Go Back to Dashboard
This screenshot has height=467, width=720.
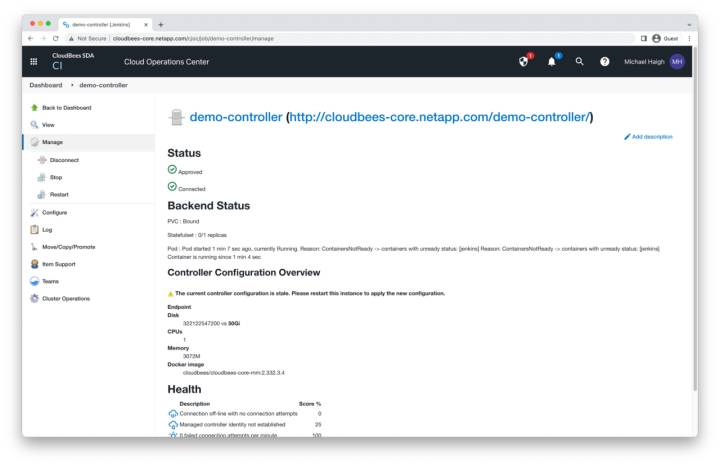pyautogui.click(x=66, y=107)
